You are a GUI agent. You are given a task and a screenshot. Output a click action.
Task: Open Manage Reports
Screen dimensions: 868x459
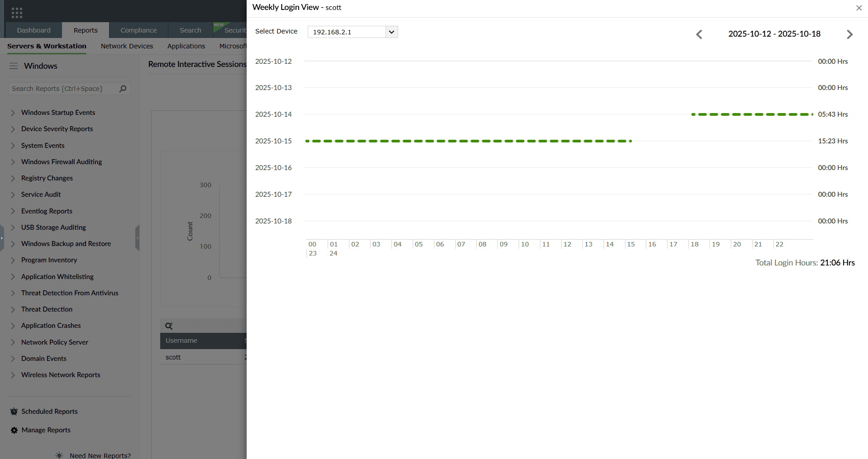click(46, 430)
